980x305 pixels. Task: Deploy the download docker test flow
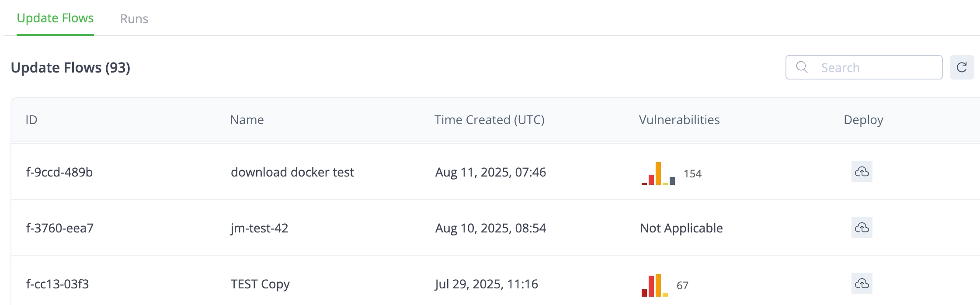coord(862,172)
